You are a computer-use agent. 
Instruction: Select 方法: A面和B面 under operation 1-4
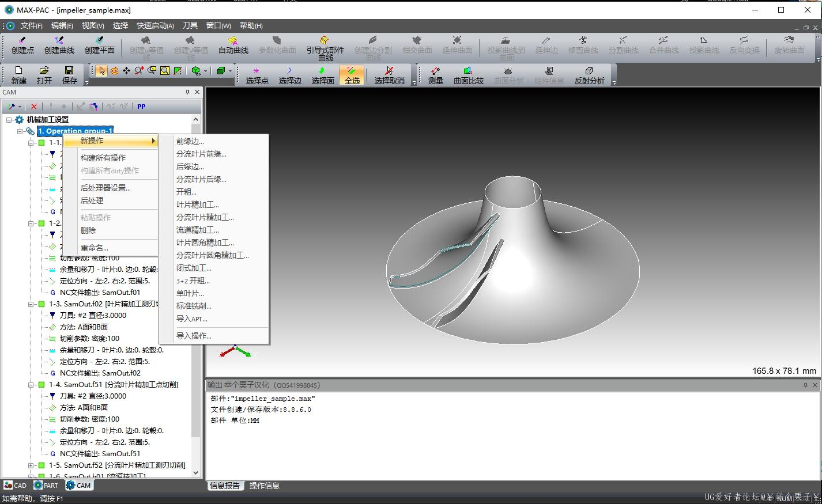84,408
